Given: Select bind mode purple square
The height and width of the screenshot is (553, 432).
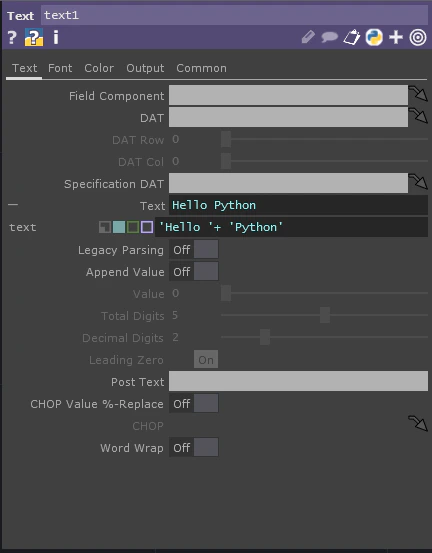Looking at the screenshot, I should (x=147, y=227).
